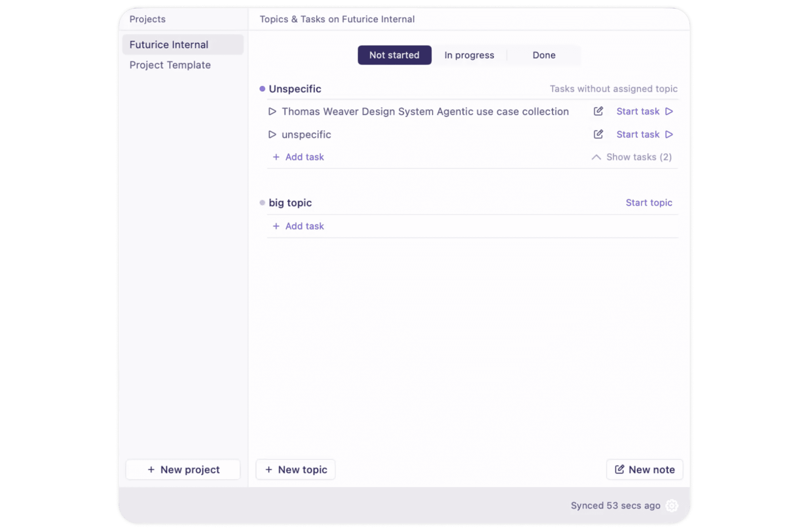Click Tasks without assigned topic label
The image size is (809, 532).
[x=614, y=89]
